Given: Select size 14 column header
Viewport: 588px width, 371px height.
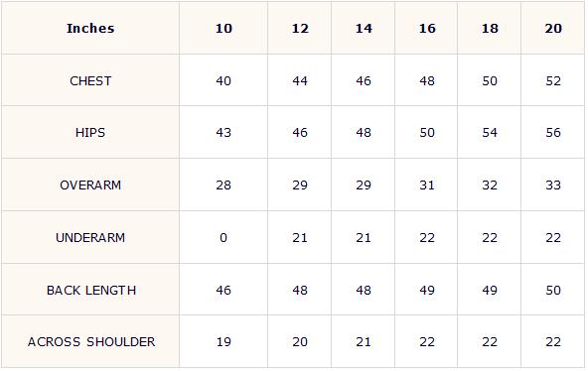Looking at the screenshot, I should [364, 29].
